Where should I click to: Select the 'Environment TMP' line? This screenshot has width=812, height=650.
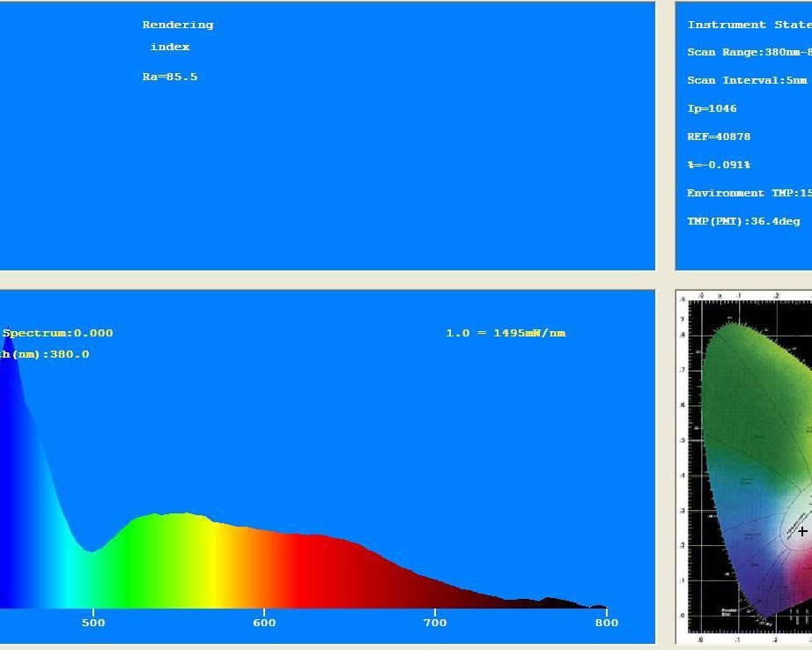coord(749,193)
